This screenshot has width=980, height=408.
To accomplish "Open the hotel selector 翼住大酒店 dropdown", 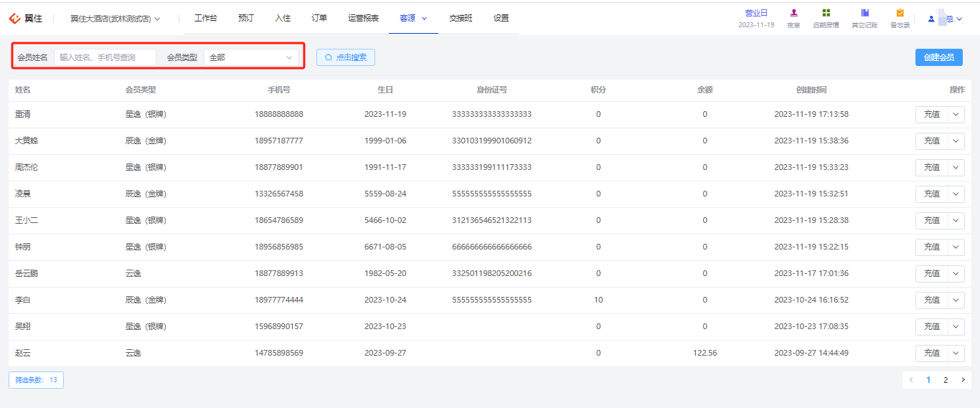I will coord(116,19).
